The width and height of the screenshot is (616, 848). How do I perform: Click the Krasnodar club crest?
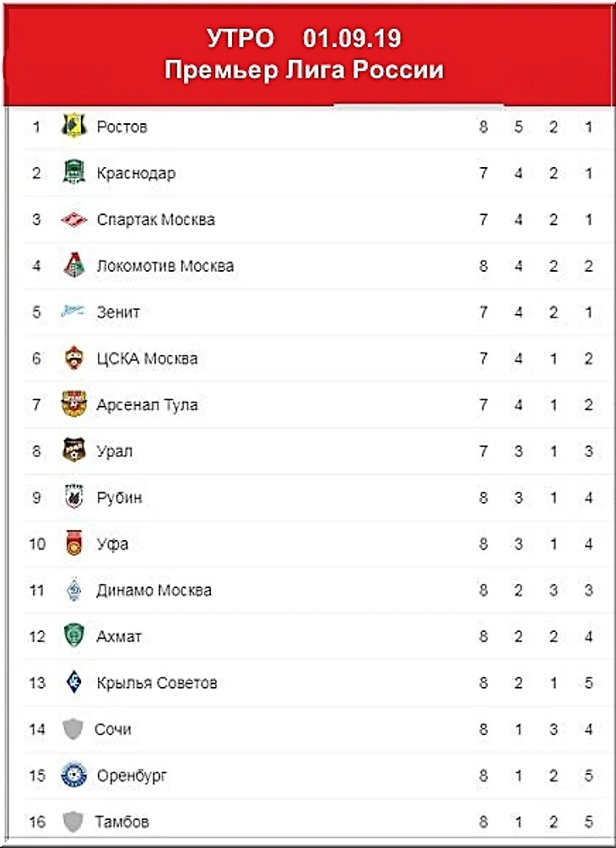point(74,173)
